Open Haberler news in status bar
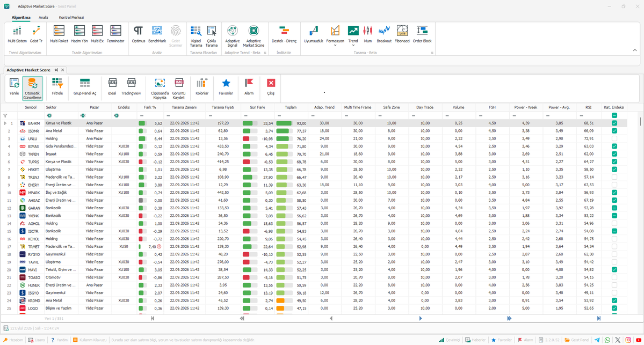This screenshot has width=644, height=345. click(475, 340)
